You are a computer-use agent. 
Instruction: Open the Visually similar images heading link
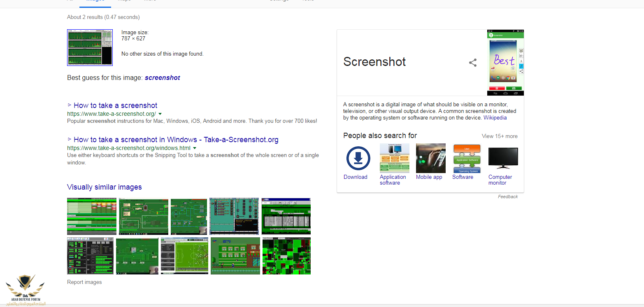(x=104, y=187)
